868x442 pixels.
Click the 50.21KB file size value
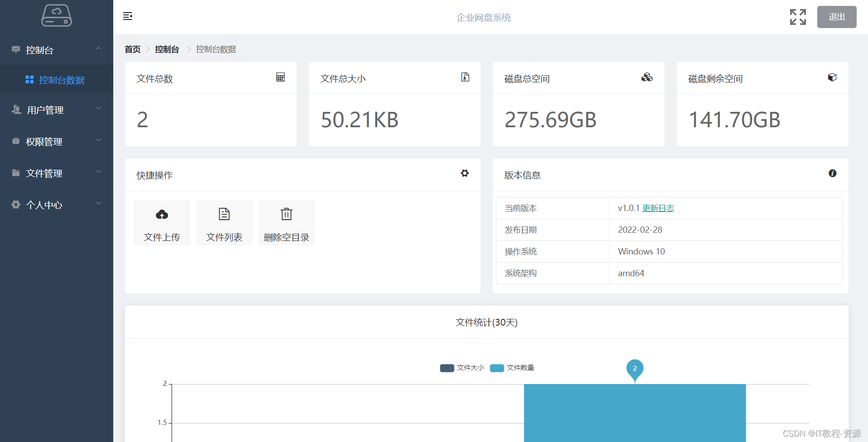[x=360, y=120]
